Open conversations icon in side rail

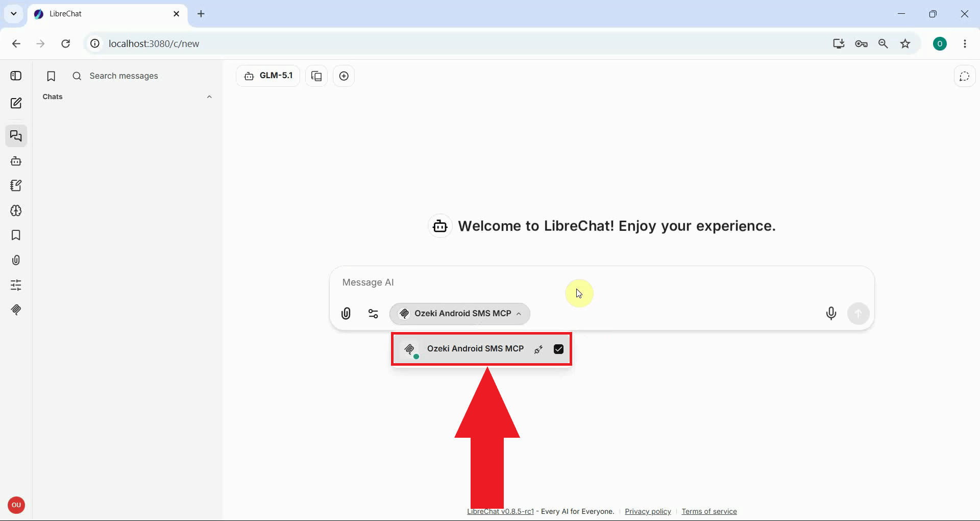coord(16,136)
